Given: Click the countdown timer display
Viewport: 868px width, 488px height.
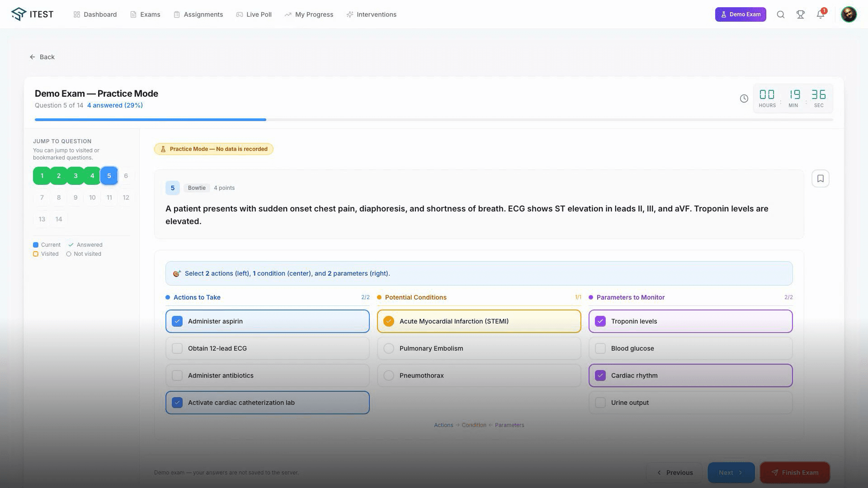Looking at the screenshot, I should pyautogui.click(x=793, y=99).
